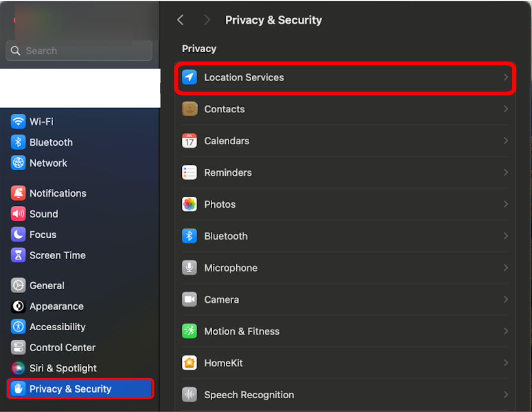This screenshot has width=532, height=412.
Task: Open Photos row chevron
Action: 506,205
